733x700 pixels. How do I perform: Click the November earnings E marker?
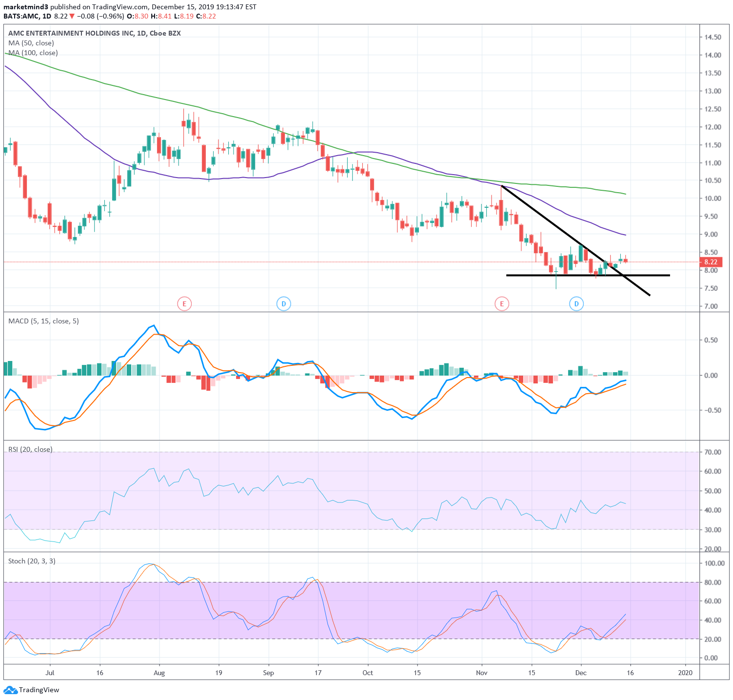[502, 304]
